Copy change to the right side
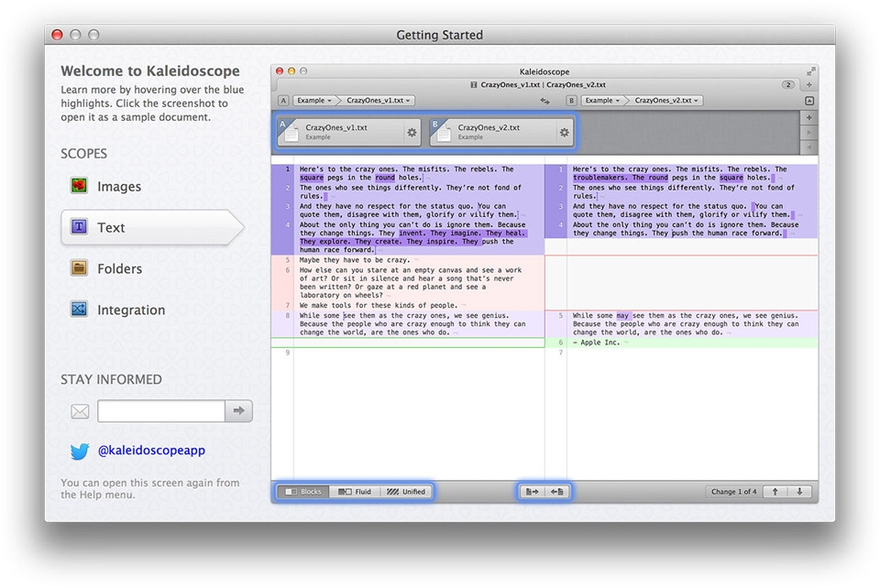 pyautogui.click(x=532, y=492)
